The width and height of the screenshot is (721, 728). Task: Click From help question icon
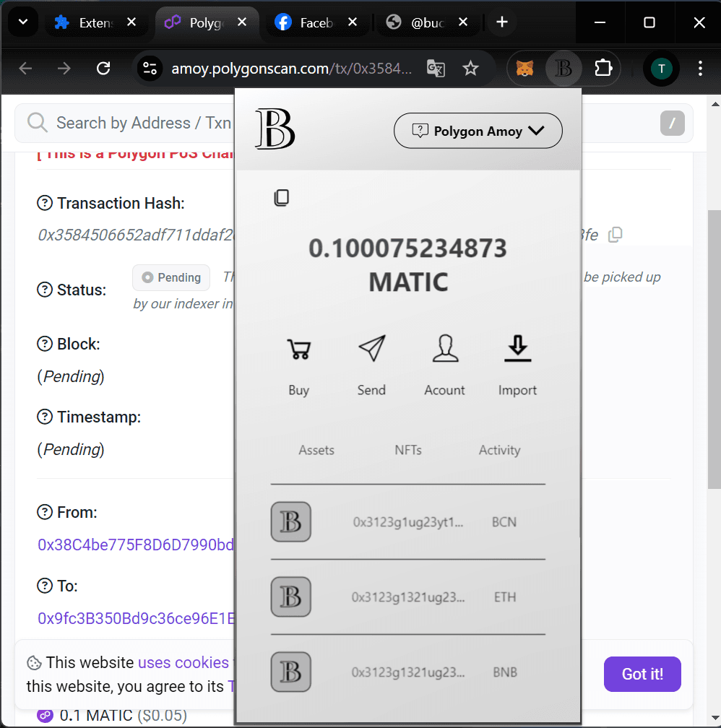[x=45, y=512]
